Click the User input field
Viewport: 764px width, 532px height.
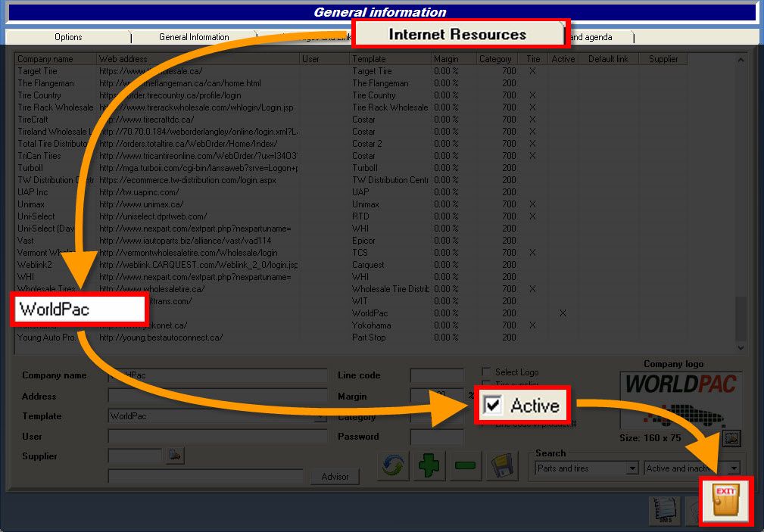tap(217, 437)
